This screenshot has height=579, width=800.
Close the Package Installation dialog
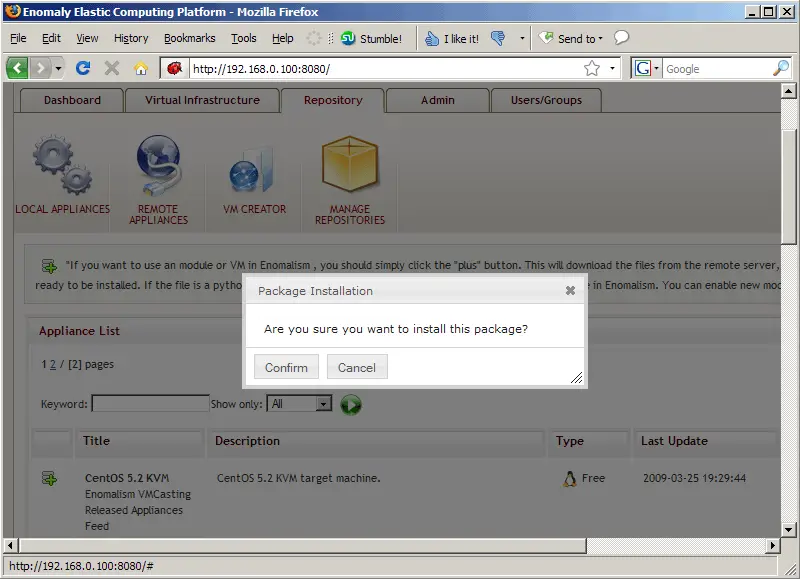(x=570, y=291)
